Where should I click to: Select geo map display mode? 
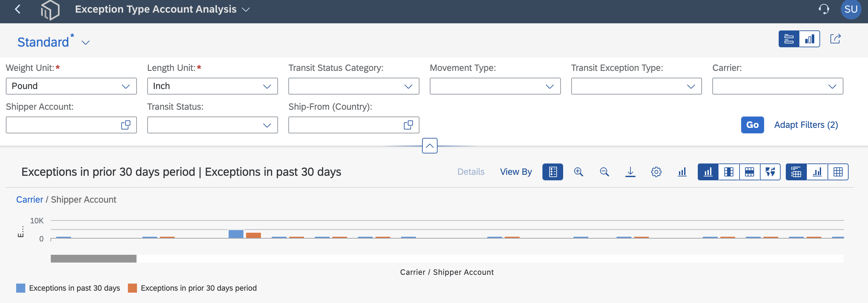point(770,172)
